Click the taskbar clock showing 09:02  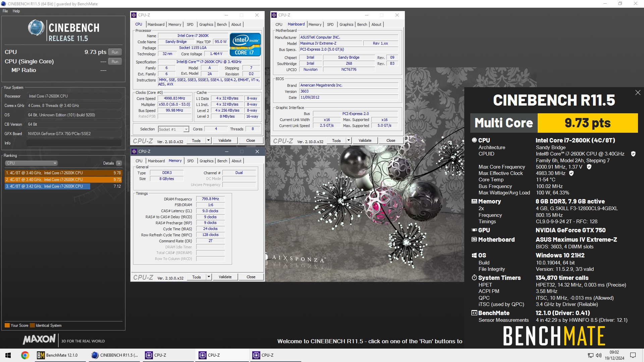tap(614, 355)
